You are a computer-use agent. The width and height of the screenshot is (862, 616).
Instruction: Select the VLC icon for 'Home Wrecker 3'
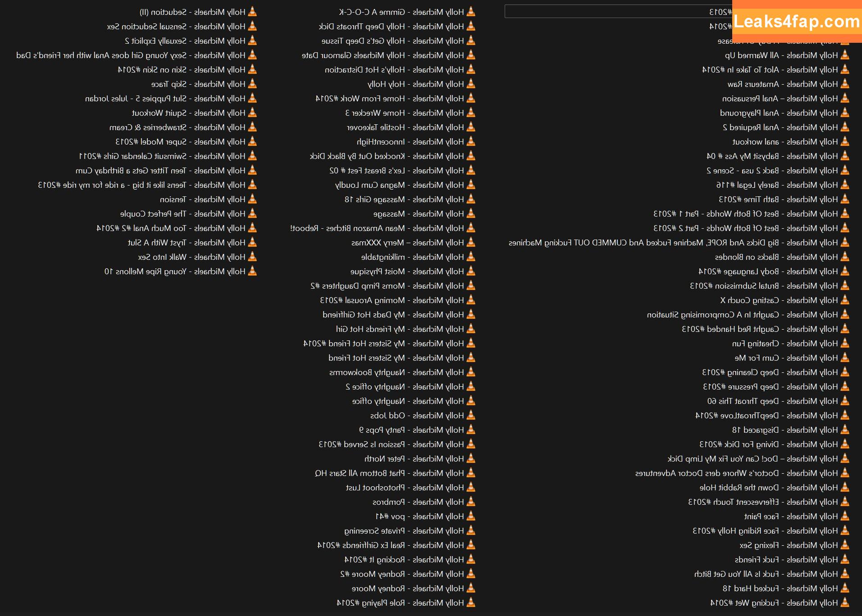click(471, 113)
